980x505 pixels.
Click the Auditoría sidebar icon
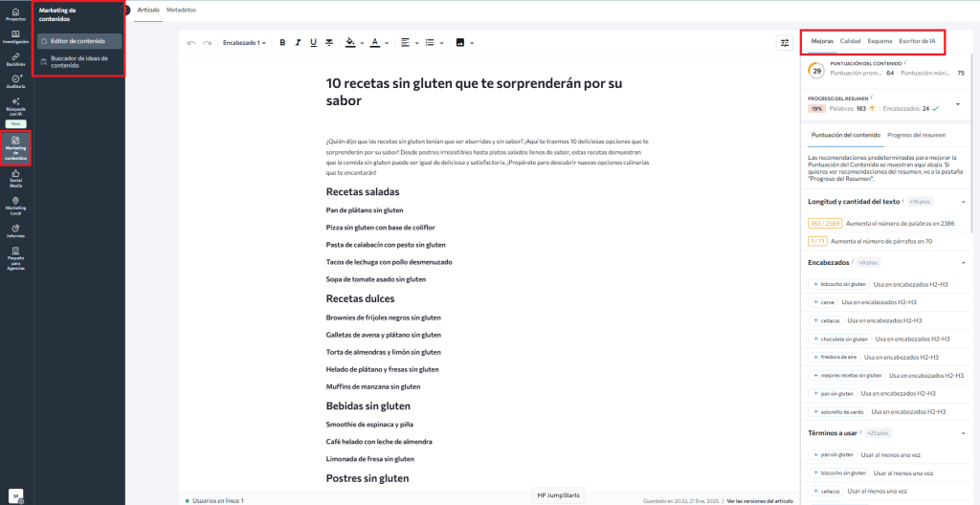(15, 79)
